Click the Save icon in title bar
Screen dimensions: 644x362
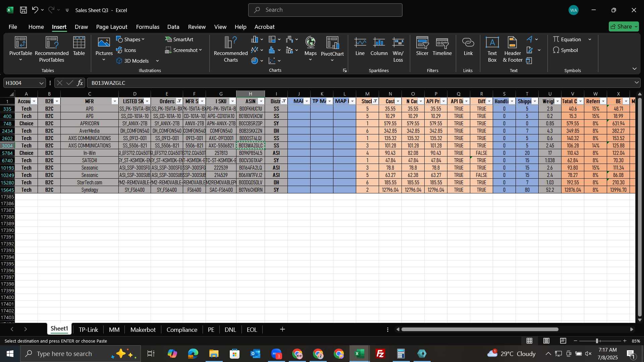point(23,10)
